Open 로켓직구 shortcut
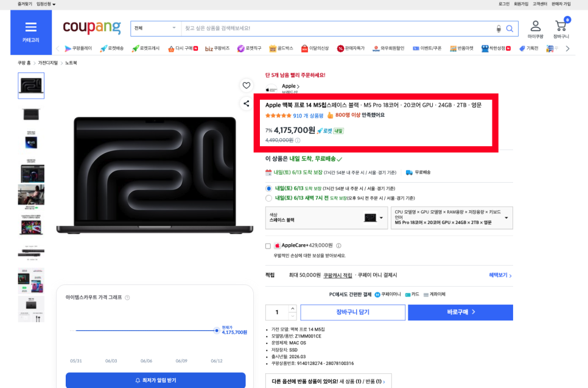Image resolution: width=588 pixels, height=388 pixels. (x=249, y=48)
